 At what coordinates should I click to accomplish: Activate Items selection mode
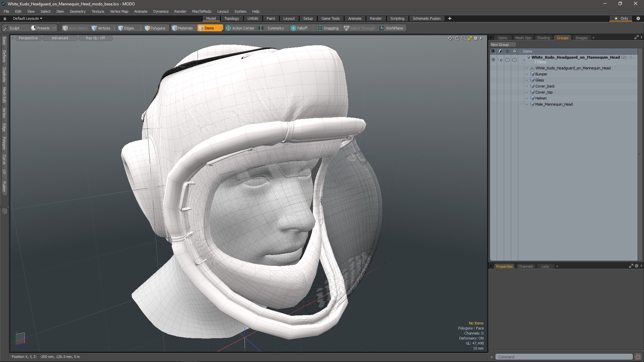tap(210, 28)
